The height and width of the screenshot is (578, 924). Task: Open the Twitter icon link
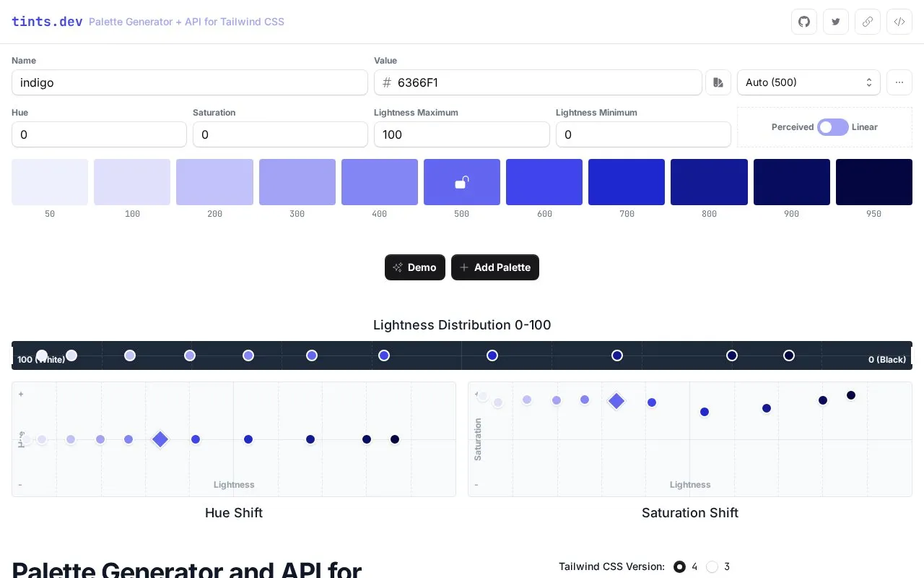coord(836,22)
